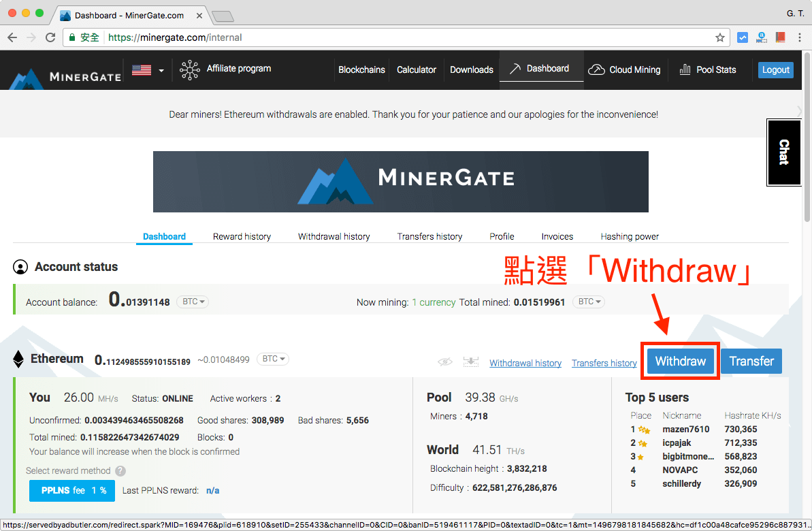Open the BTC dropdown near the Ethereum amount

[272, 359]
